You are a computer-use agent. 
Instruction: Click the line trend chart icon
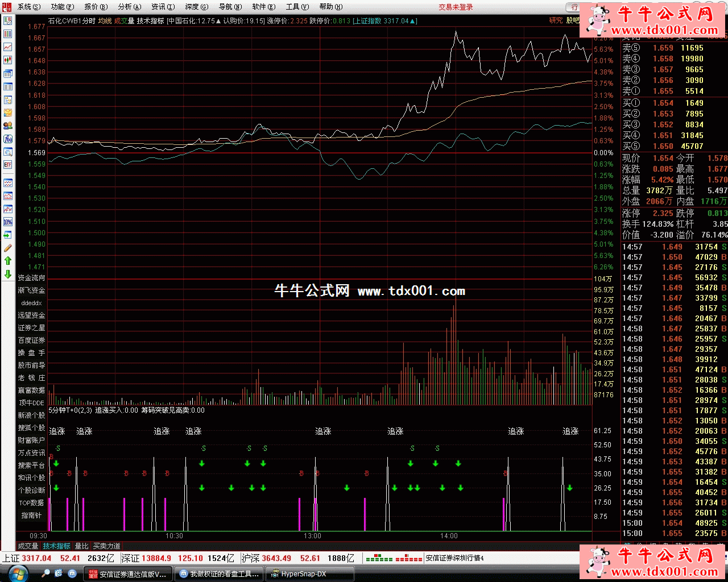[x=8, y=47]
